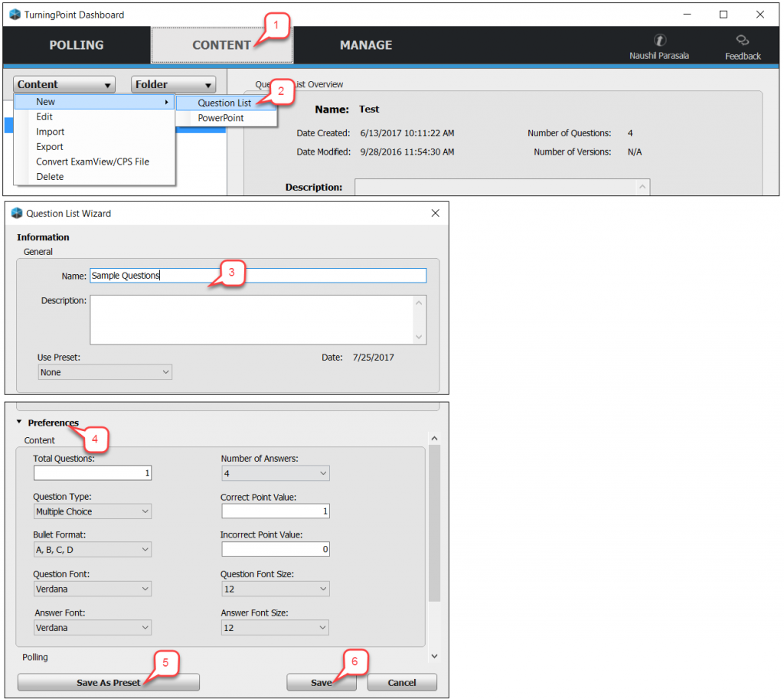The width and height of the screenshot is (784, 699).
Task: Click the Preferences panel vertical scrollbar
Action: coord(434,521)
